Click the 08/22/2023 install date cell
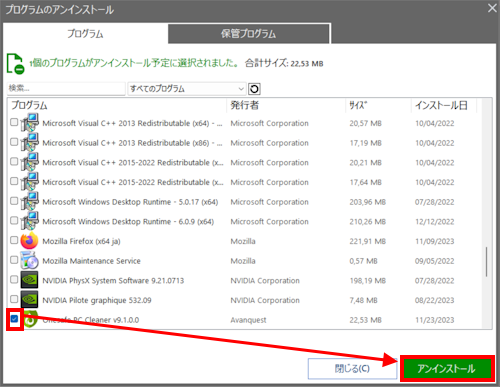The width and height of the screenshot is (500, 387). point(434,300)
